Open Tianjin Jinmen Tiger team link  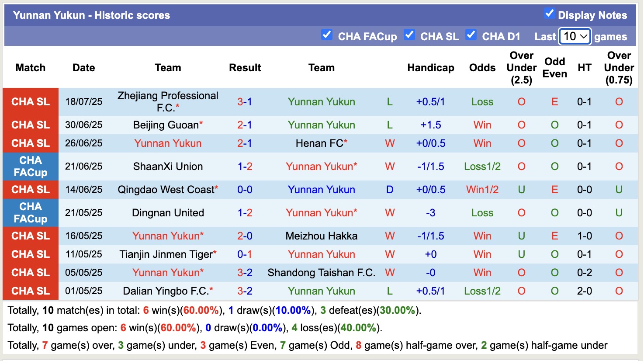165,254
